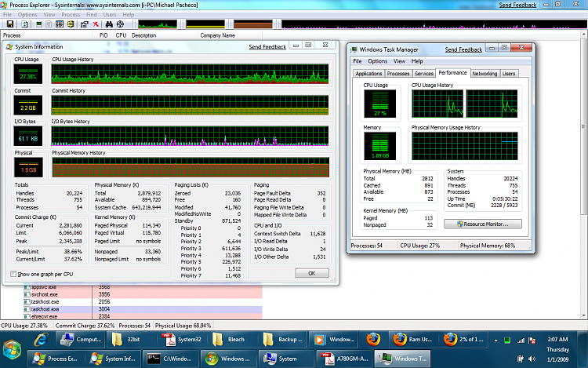Click the yellow commit mini graph in toolbar
This screenshot has width=588, height=368.
click(205, 24)
